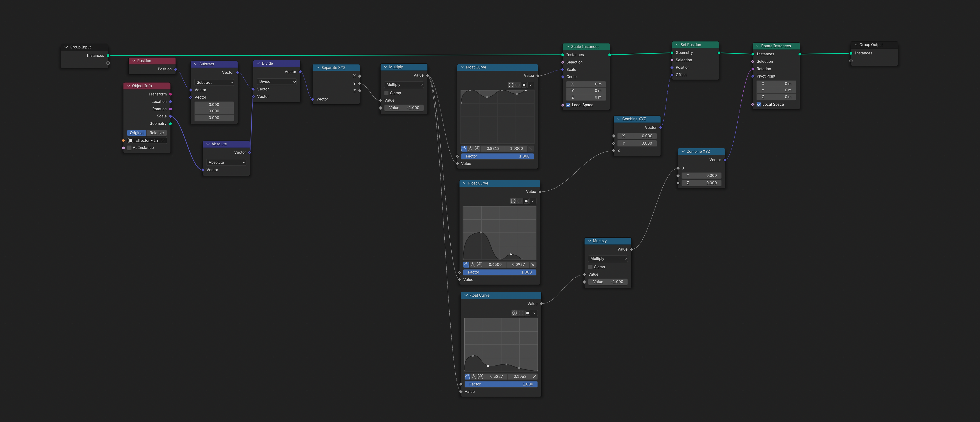Toggle clipping on the Float Curve with point 0.8818
The image size is (980, 422).
point(524,85)
